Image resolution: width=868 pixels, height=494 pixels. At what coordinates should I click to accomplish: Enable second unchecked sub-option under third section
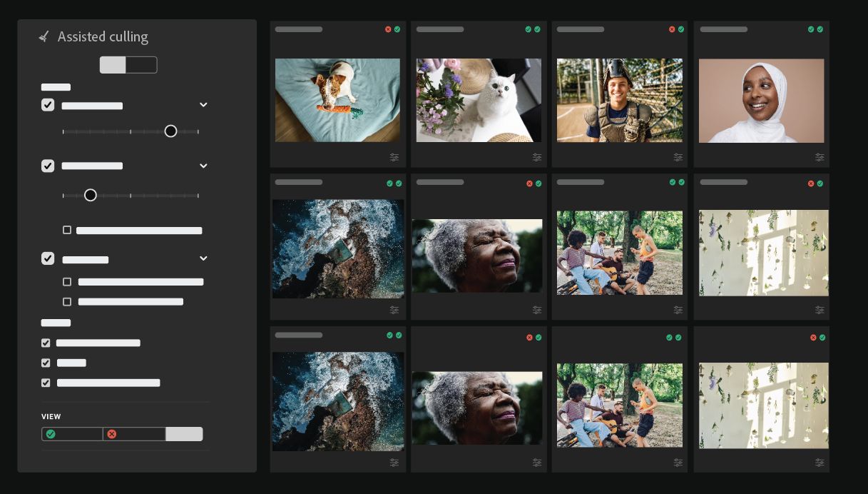pyautogui.click(x=67, y=301)
